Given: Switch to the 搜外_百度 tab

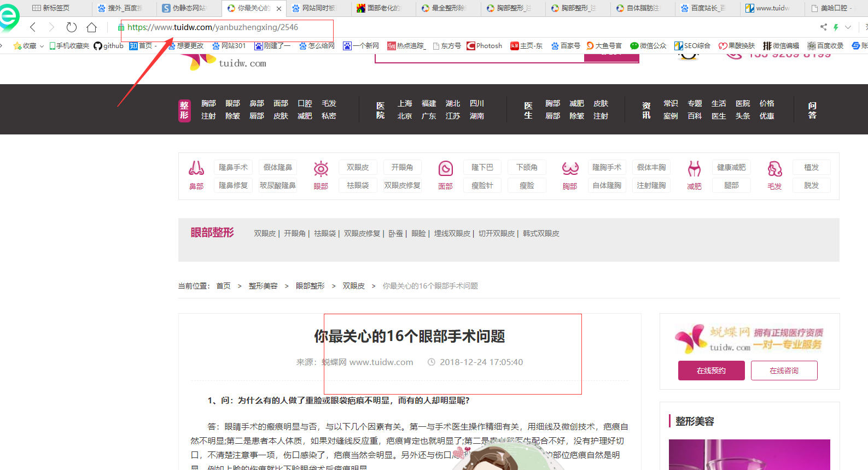Looking at the screenshot, I should click(125, 8).
